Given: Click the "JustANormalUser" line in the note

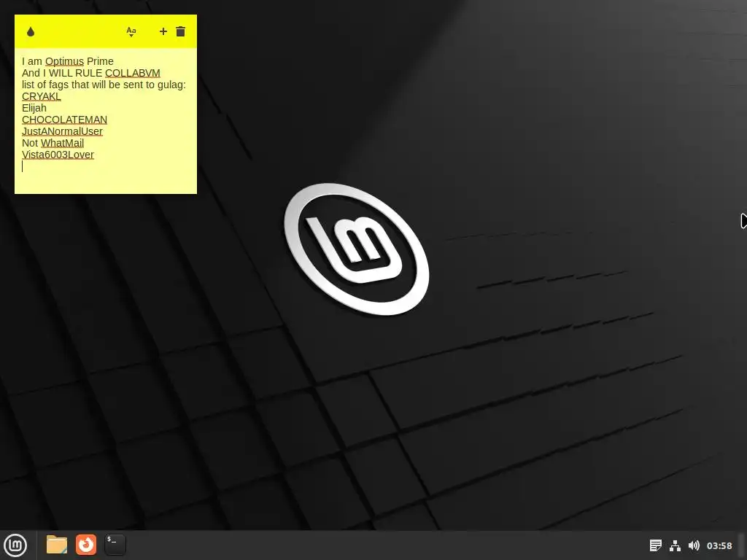Looking at the screenshot, I should tap(63, 131).
